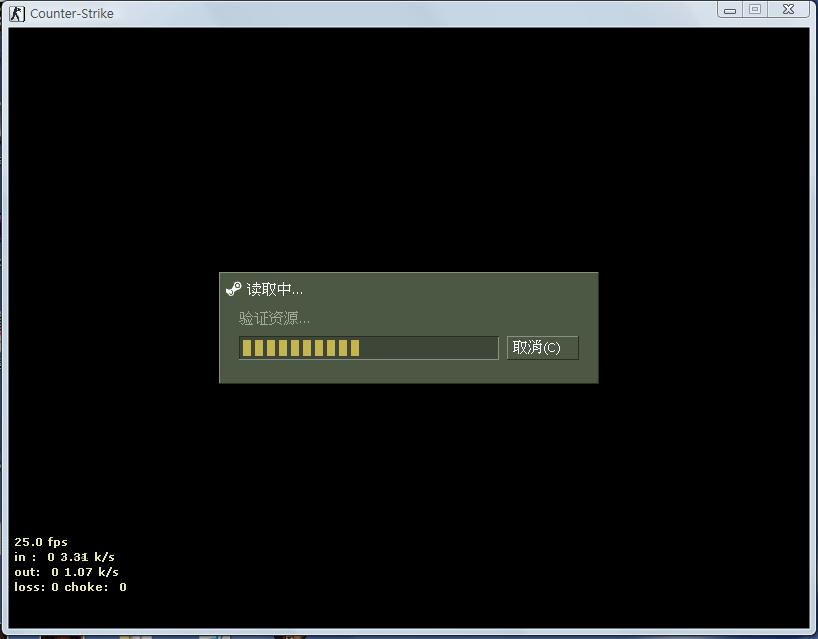Click the yellow loading progress bar
The width and height of the screenshot is (818, 639).
coord(368,348)
